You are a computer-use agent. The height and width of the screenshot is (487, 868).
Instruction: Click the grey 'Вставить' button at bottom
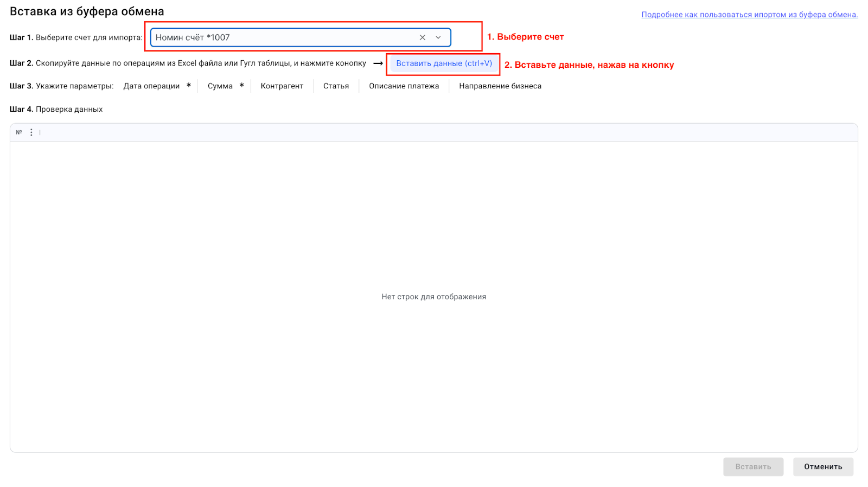(x=753, y=466)
